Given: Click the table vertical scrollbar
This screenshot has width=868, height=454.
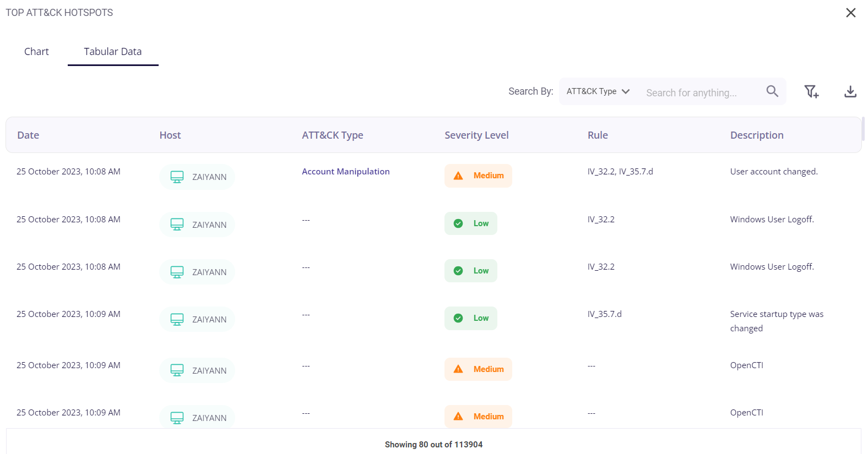Looking at the screenshot, I should 863,129.
